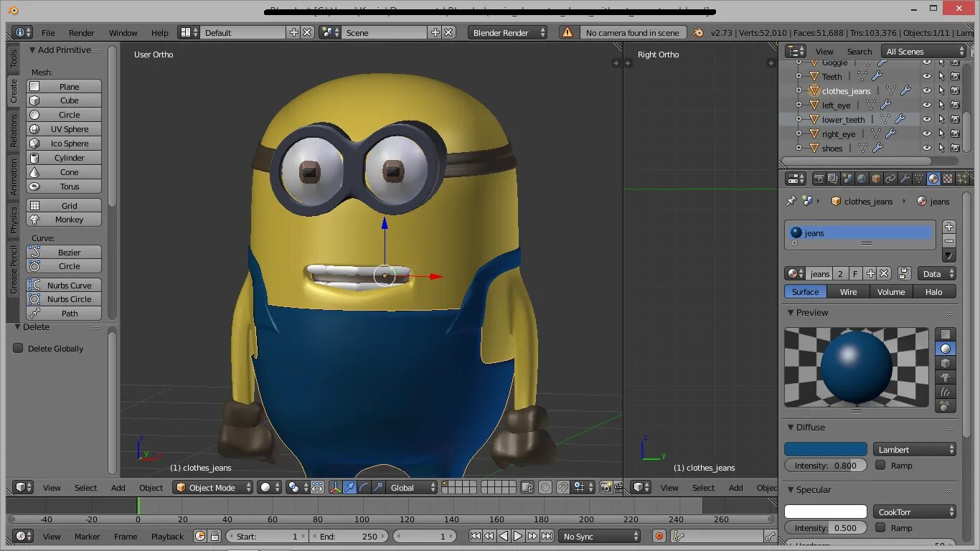Jump to the last frame in timeline
Viewport: 980px width, 551px height.
(547, 536)
